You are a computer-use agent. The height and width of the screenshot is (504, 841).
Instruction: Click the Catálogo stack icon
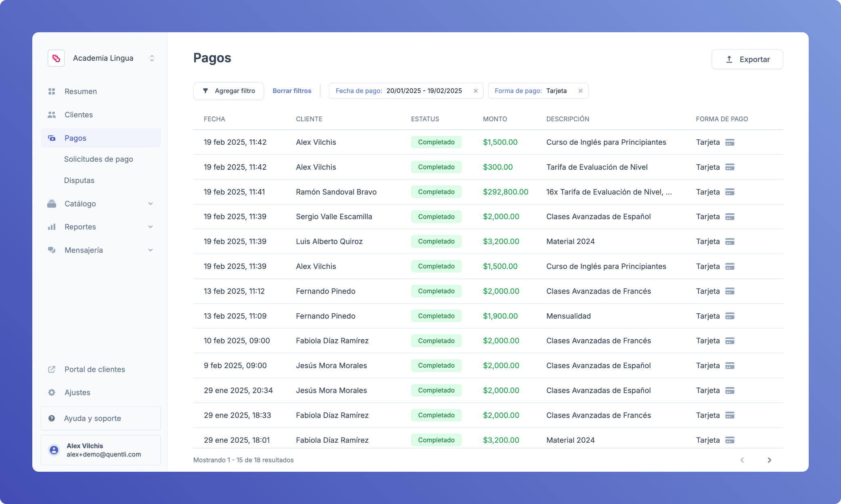(52, 204)
